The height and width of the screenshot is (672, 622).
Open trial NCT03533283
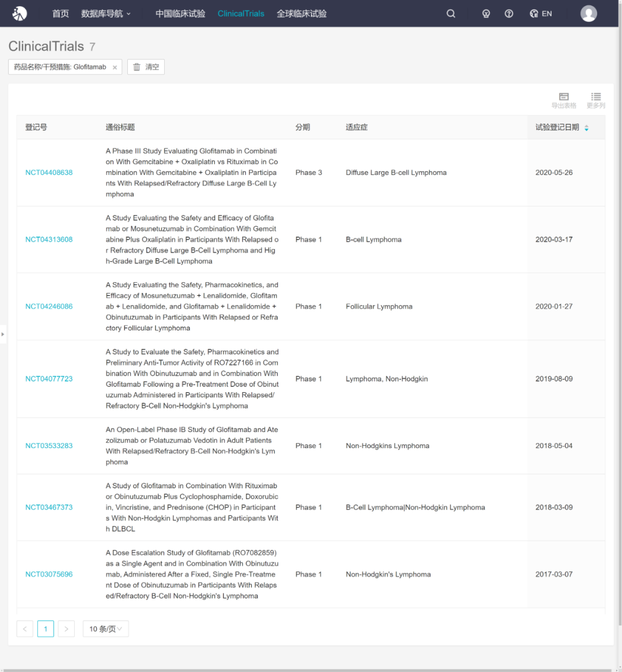(49, 446)
